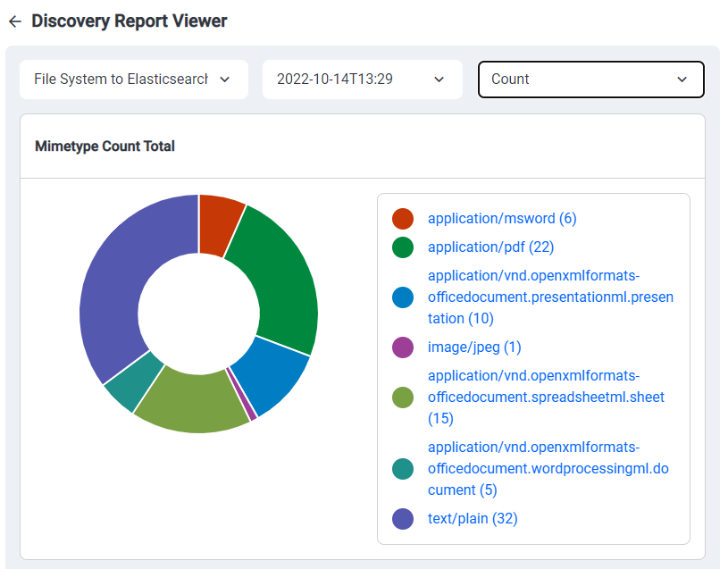Open the Count metric dropdown
Screen dimensions: 728x569
pyautogui.click(x=590, y=79)
